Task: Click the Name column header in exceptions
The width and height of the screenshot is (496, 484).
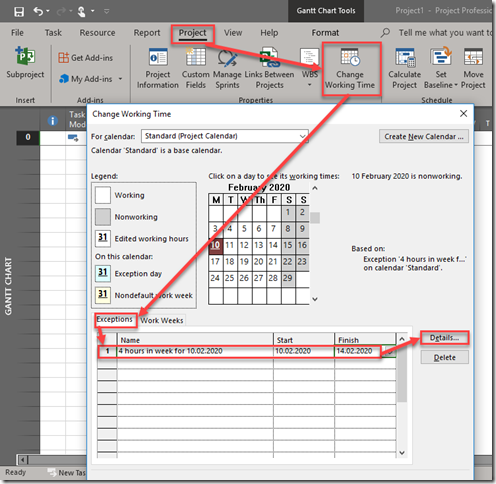Action: click(195, 340)
